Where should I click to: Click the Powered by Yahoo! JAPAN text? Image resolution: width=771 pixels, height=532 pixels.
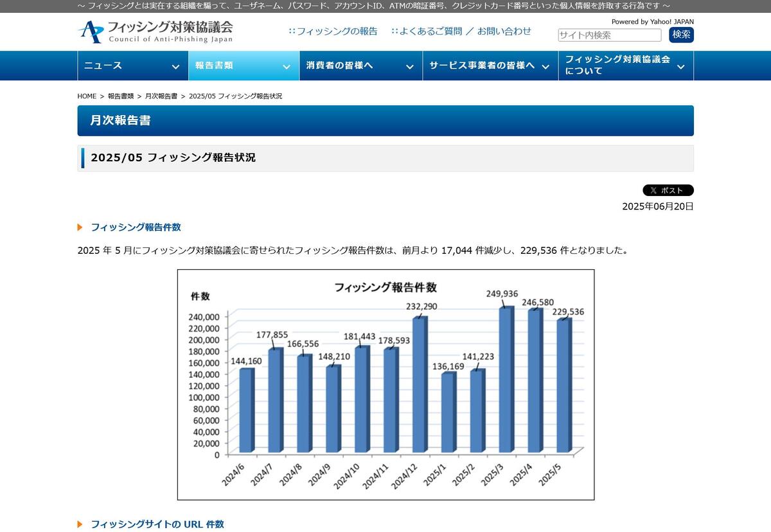click(x=653, y=21)
